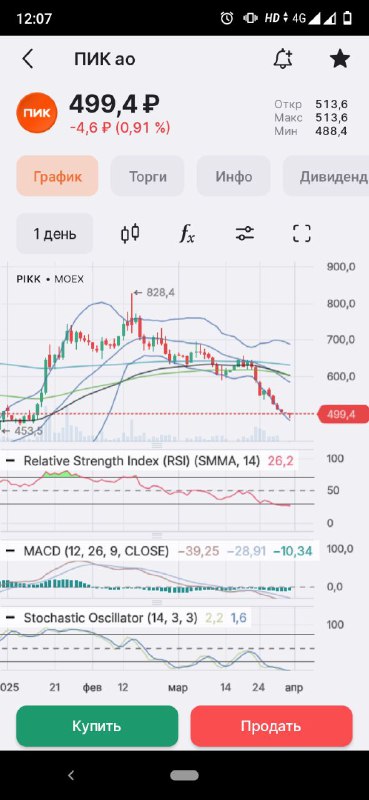Open the 1 день timeframe selector
369x800 pixels.
(55, 234)
